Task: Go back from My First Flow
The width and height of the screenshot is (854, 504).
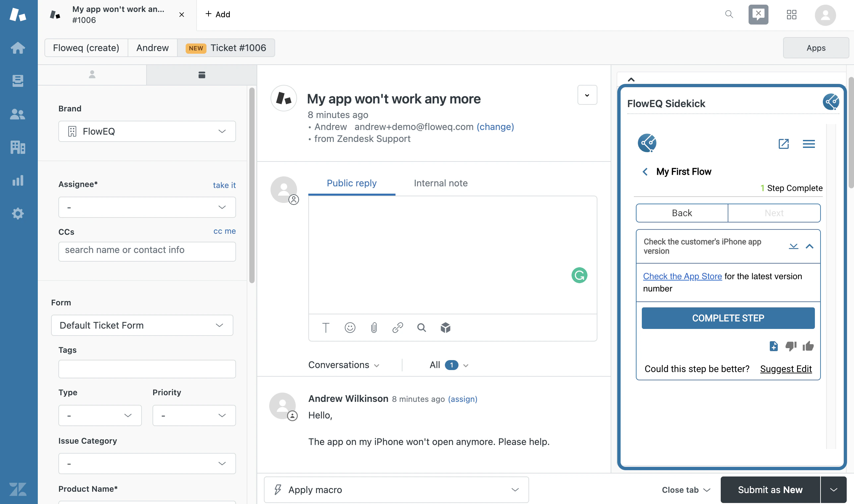Action: click(645, 172)
